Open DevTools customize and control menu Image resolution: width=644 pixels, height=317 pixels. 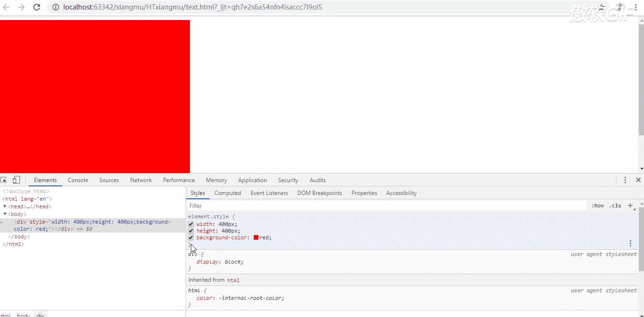625,180
